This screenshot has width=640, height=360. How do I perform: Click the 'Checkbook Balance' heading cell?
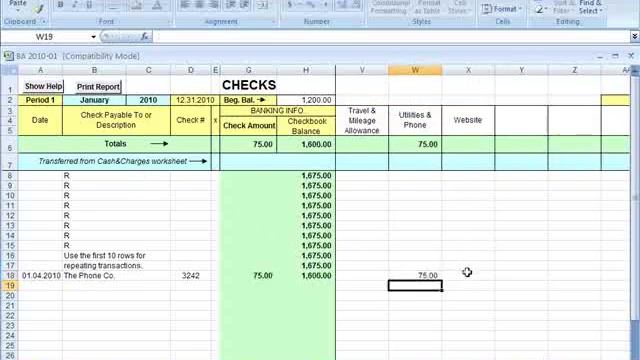pos(306,126)
